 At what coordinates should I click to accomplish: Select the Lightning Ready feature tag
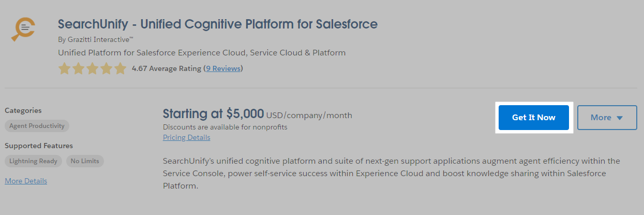(33, 161)
